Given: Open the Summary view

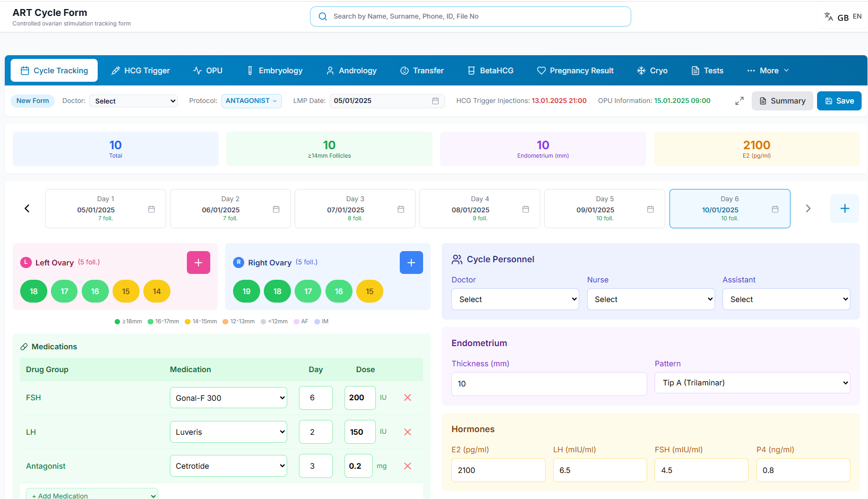Looking at the screenshot, I should click(x=783, y=101).
